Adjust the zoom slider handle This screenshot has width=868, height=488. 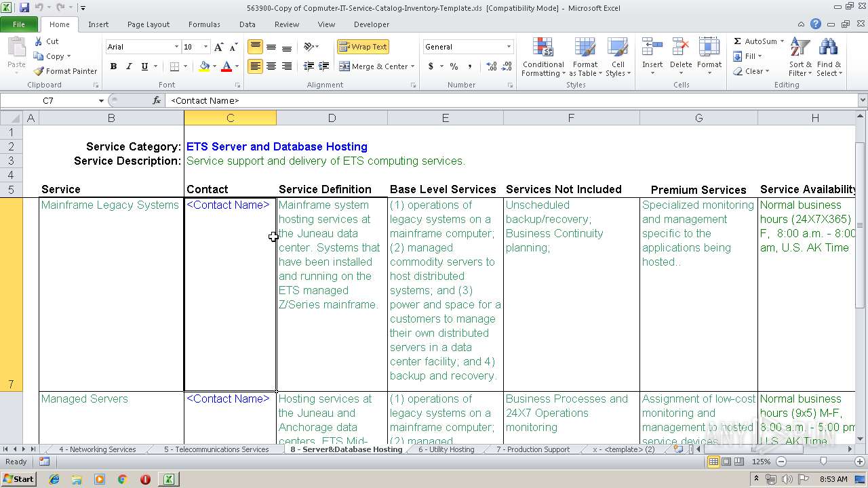pyautogui.click(x=823, y=462)
